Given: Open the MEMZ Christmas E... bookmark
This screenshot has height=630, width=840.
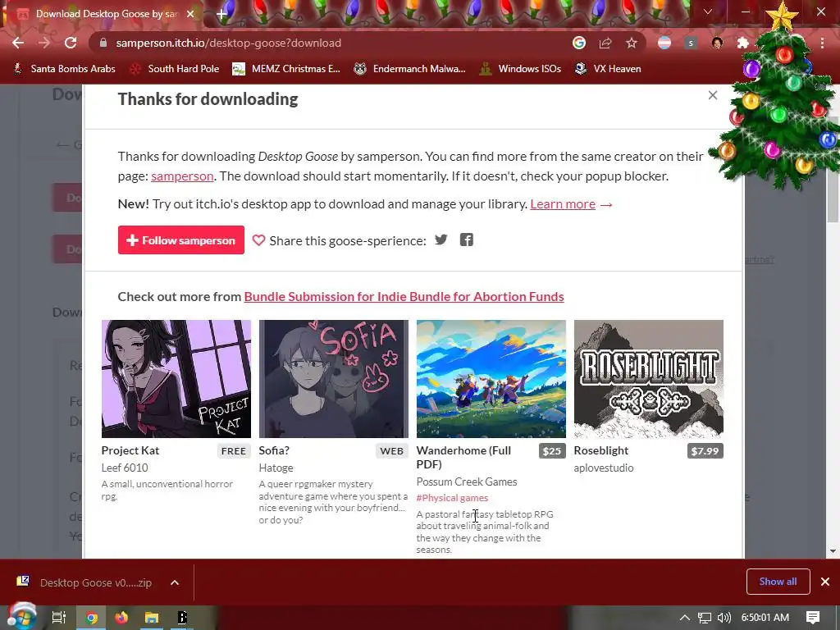Looking at the screenshot, I should click(286, 69).
